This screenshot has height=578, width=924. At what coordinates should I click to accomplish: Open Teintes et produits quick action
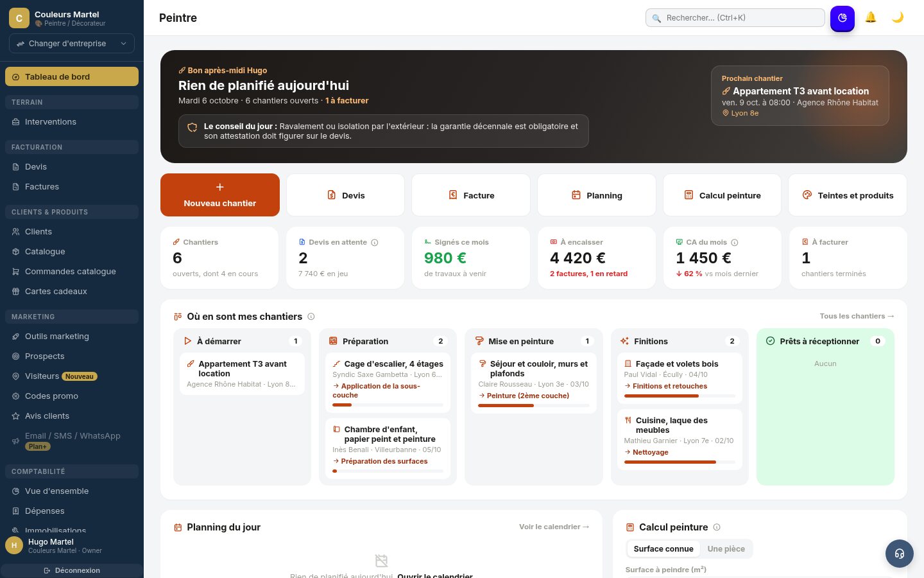[x=848, y=195]
